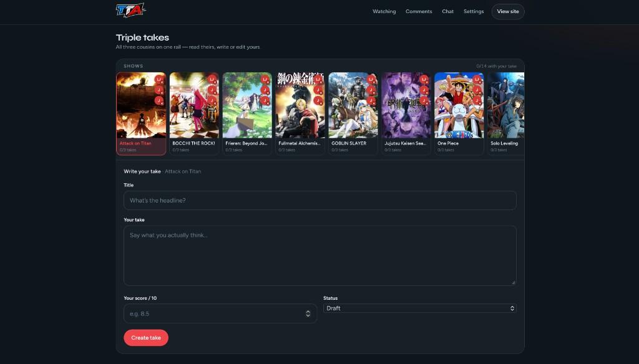The image size is (639, 364).
Task: Click top red cousin badge on Frieren card
Action: [265, 79]
